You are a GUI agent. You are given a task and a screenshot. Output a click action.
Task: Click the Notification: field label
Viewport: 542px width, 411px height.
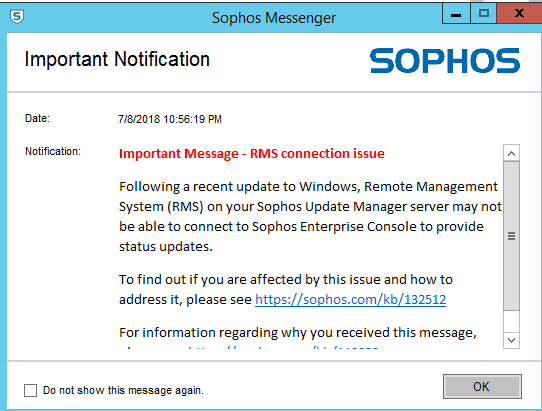coord(53,151)
